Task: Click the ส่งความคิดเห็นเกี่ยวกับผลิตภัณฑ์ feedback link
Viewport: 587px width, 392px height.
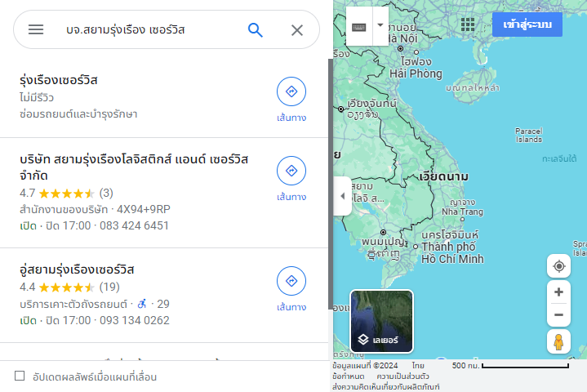Action: tap(386, 387)
